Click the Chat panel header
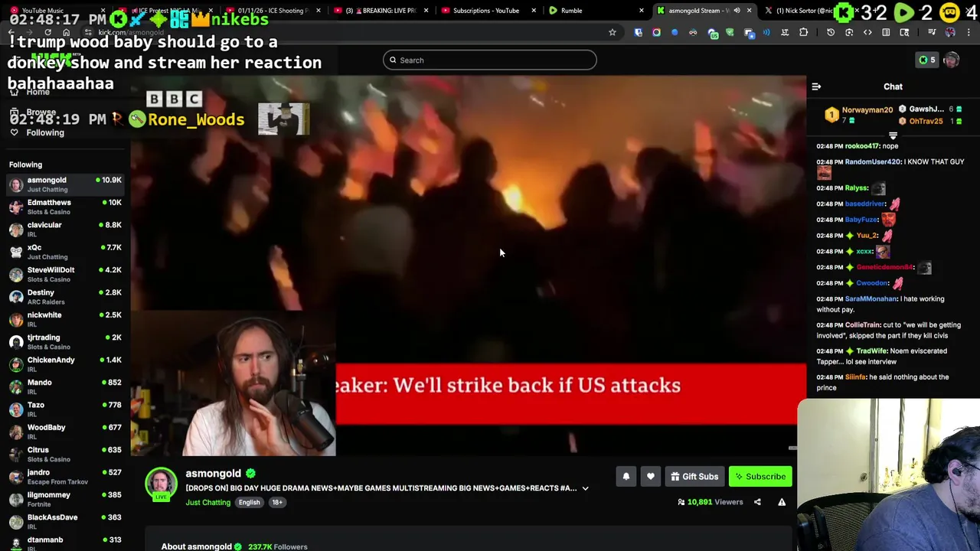The width and height of the screenshot is (980, 551). pyautogui.click(x=893, y=86)
